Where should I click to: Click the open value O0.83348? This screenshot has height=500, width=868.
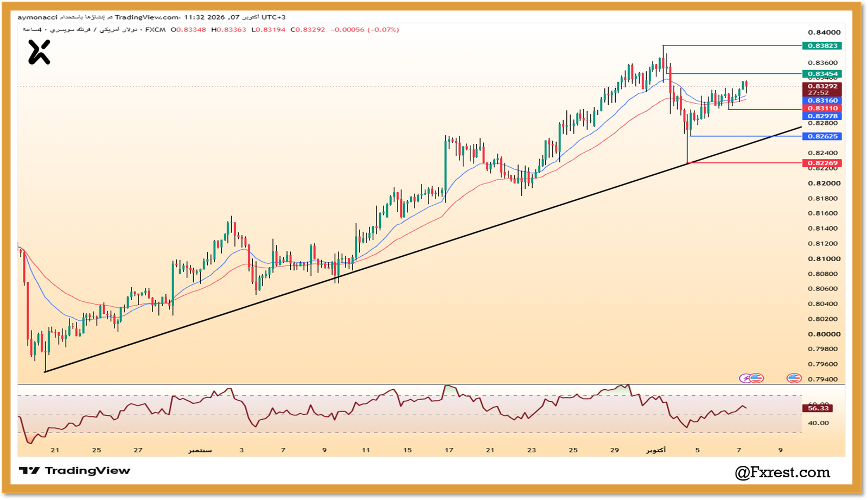pos(189,30)
